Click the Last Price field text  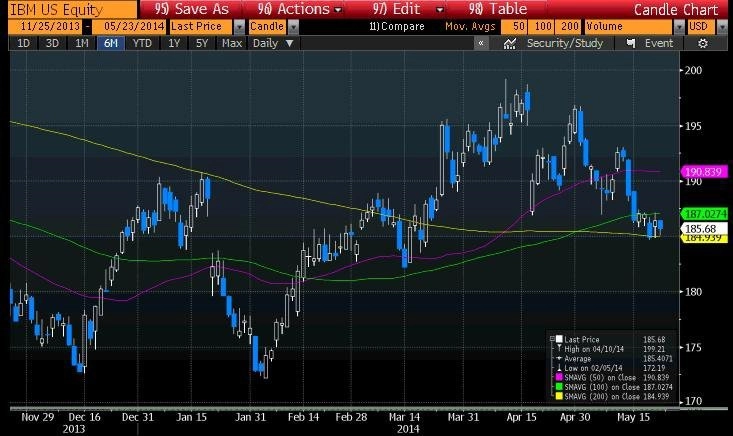[196, 27]
